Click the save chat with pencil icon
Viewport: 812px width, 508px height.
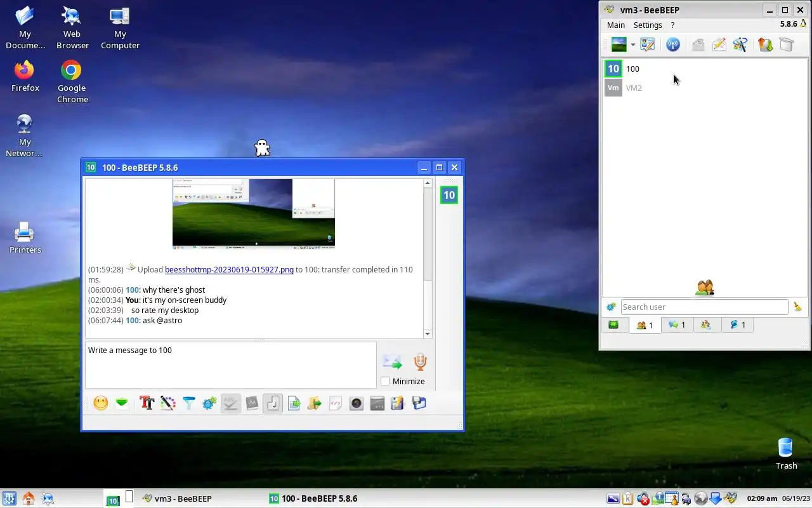(x=398, y=403)
